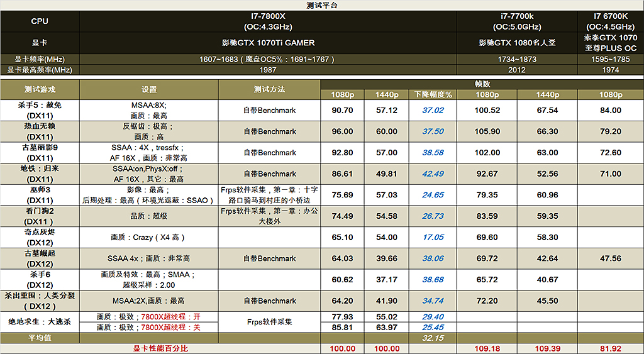Click the 索泰GTX 1070 至尊PLUS OC cell
The height and width of the screenshot is (354, 644).
(x=610, y=43)
